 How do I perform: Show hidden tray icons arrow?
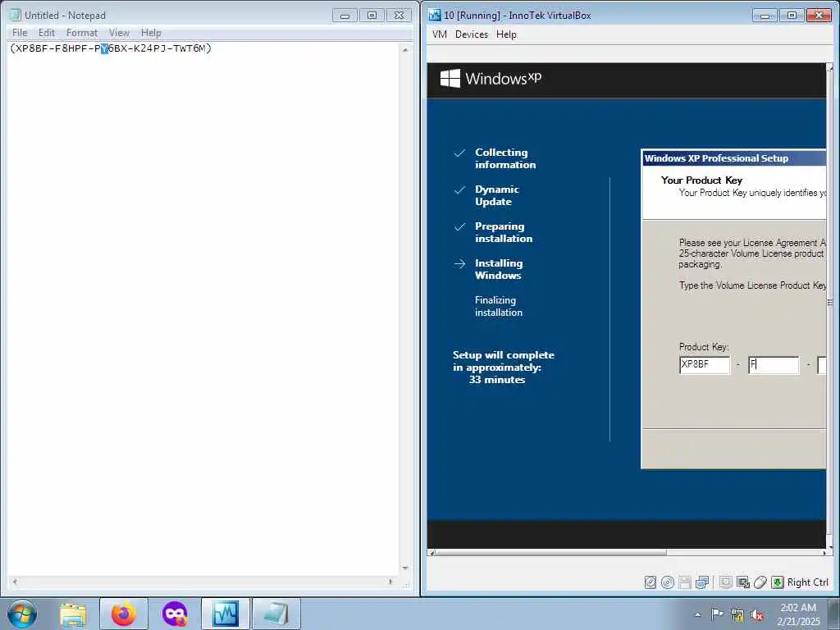pos(697,614)
